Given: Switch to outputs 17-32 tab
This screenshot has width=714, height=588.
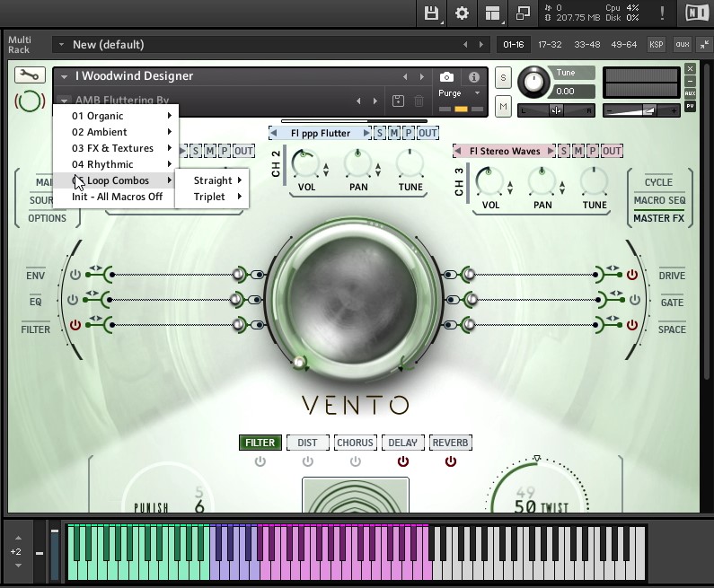Looking at the screenshot, I should (x=550, y=45).
